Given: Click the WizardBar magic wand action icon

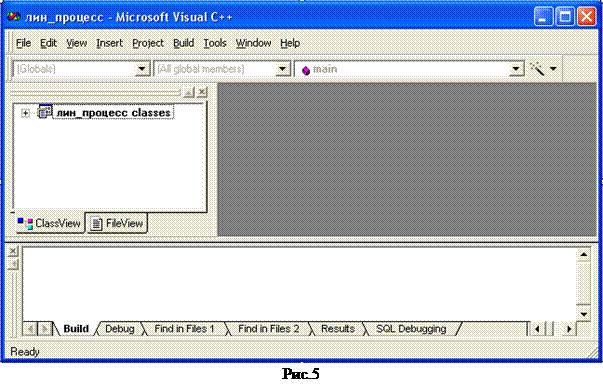Looking at the screenshot, I should (537, 69).
